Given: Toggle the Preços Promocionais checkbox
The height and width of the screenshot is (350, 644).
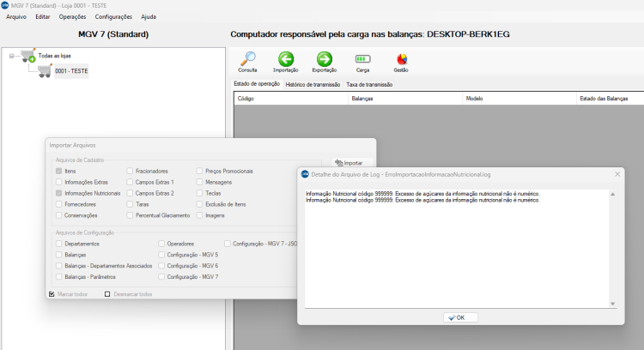Looking at the screenshot, I should (199, 171).
